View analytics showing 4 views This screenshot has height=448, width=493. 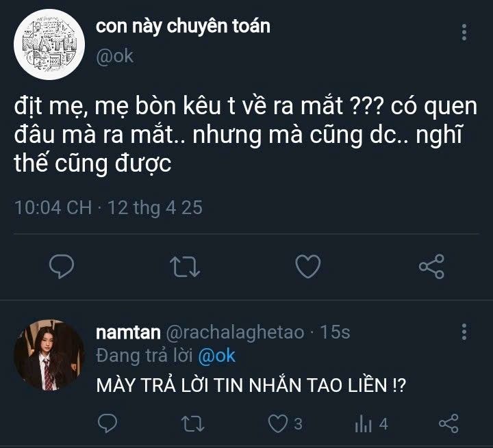pos(363,424)
